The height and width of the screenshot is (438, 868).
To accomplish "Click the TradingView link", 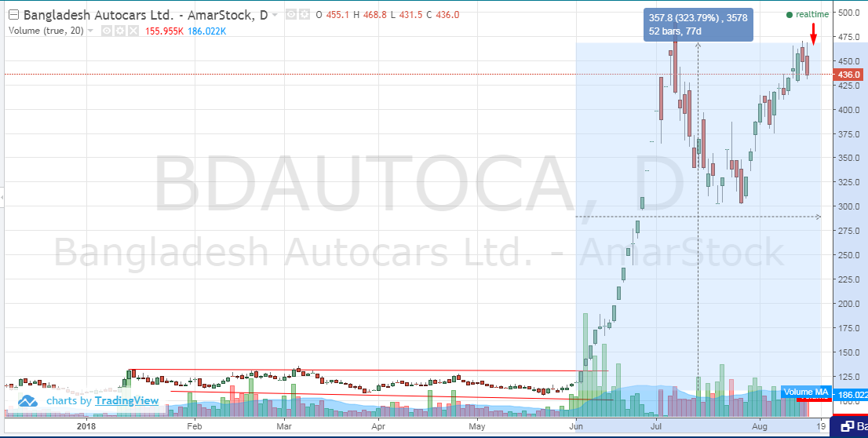I will 127,400.
